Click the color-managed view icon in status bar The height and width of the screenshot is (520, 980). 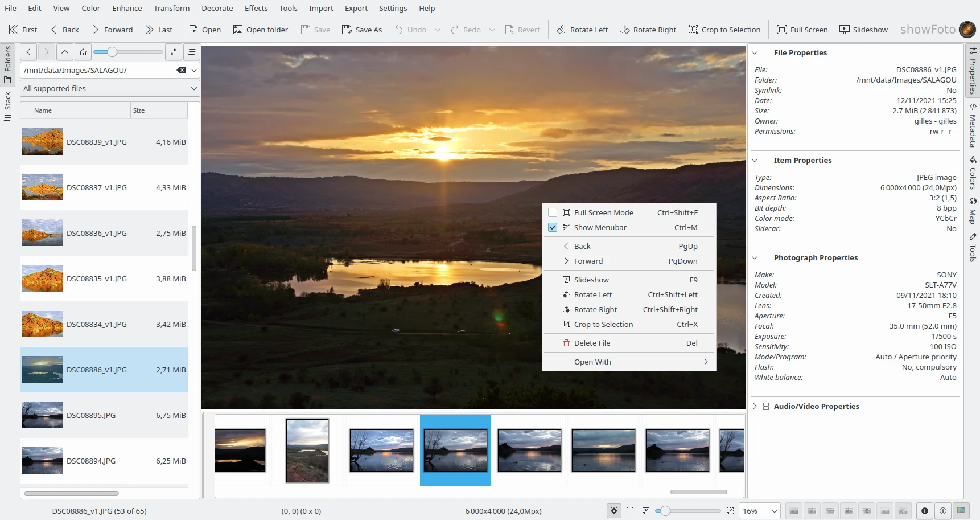tap(961, 511)
